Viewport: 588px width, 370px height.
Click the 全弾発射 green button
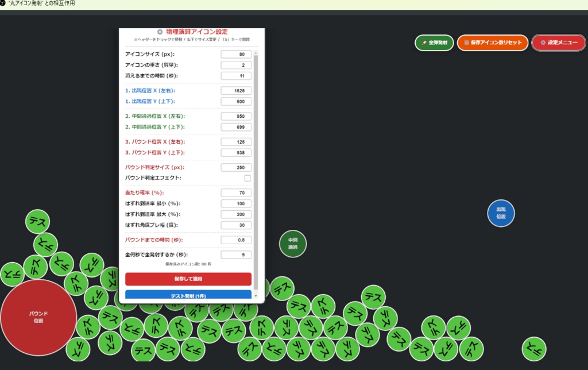(434, 43)
